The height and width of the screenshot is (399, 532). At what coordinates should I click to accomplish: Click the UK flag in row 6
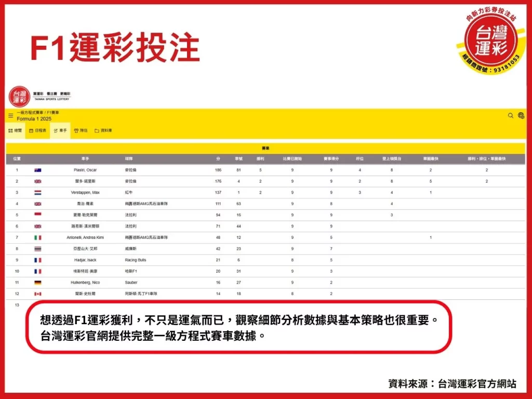coord(37,227)
